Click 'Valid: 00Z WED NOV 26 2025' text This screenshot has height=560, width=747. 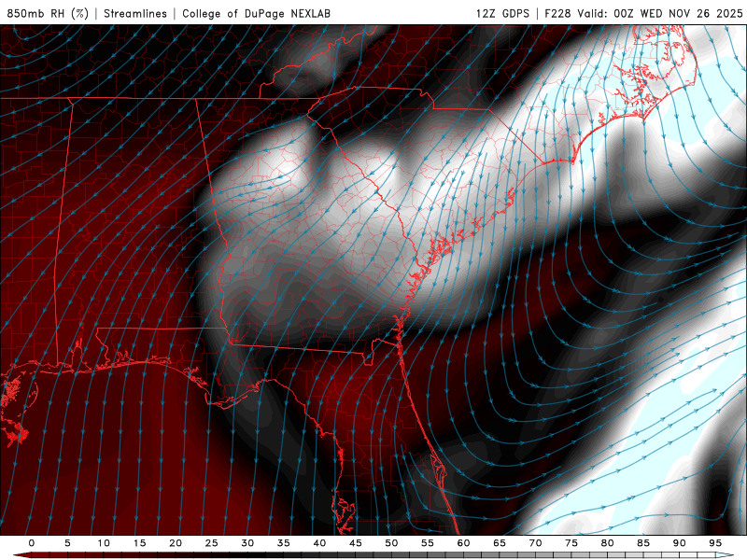[660, 13]
